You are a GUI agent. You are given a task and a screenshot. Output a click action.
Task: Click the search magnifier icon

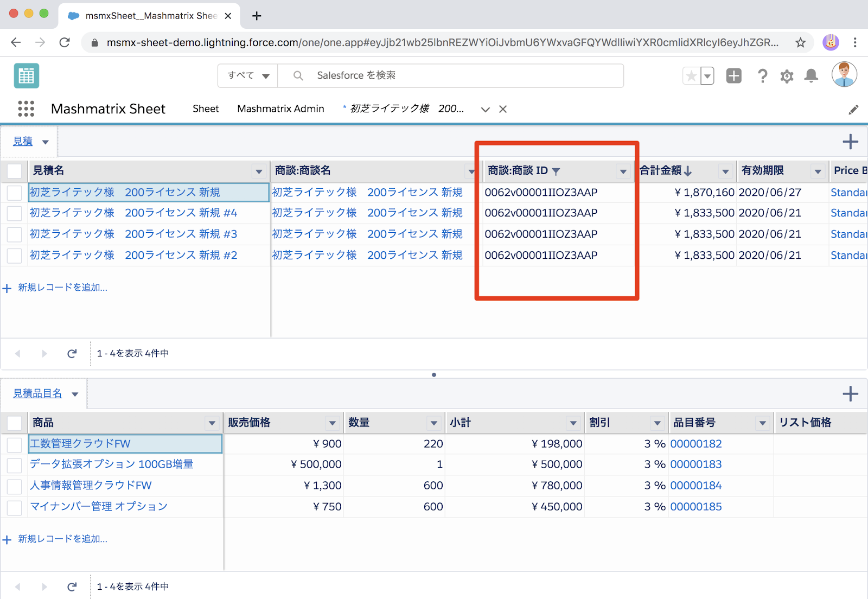298,75
